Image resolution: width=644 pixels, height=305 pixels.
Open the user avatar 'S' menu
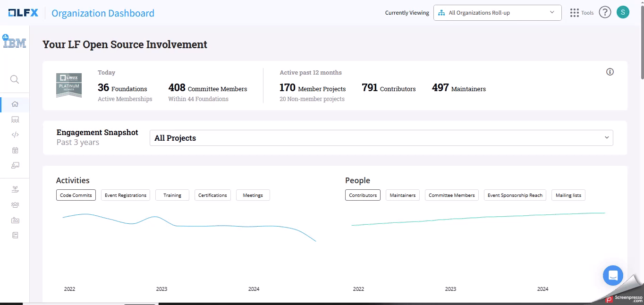[x=623, y=13]
